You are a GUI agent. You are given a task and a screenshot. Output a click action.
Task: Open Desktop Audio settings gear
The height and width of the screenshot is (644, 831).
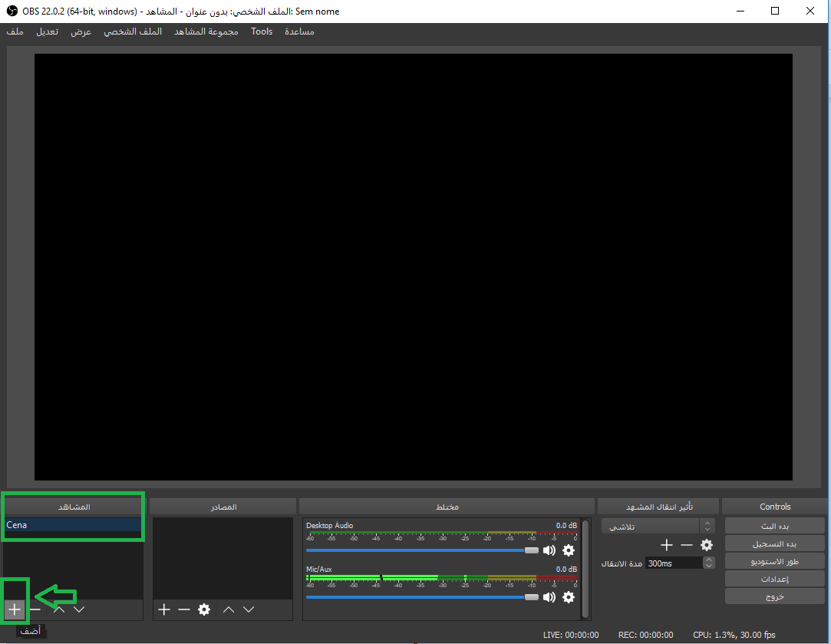tap(569, 550)
